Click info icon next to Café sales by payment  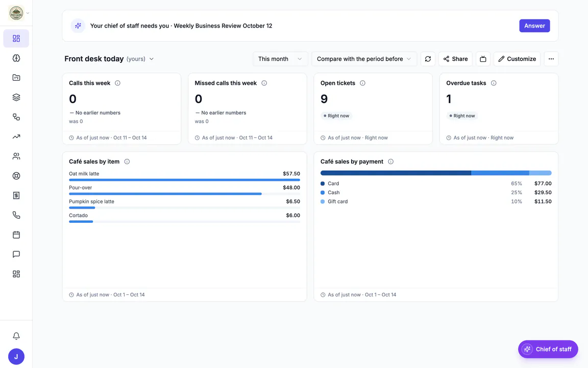pyautogui.click(x=391, y=162)
